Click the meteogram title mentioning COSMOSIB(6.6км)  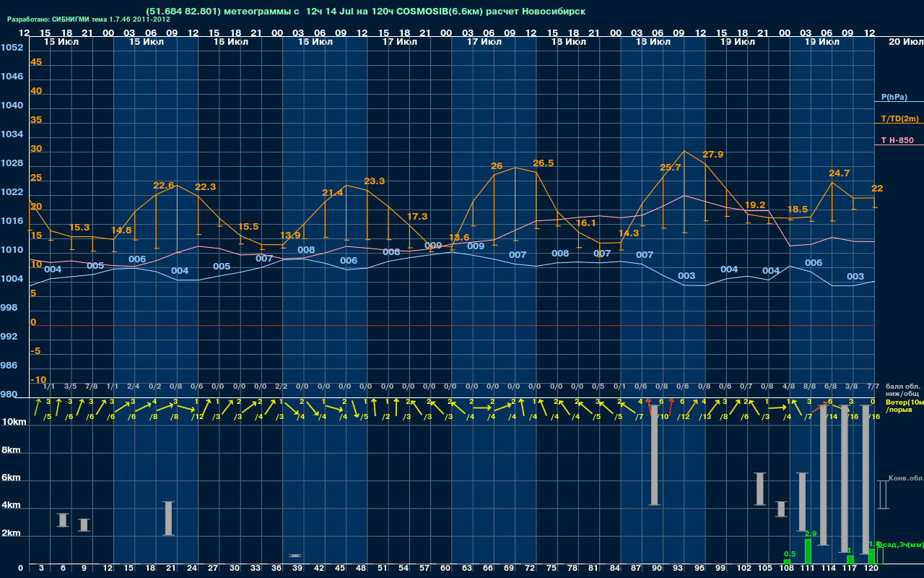[365, 12]
